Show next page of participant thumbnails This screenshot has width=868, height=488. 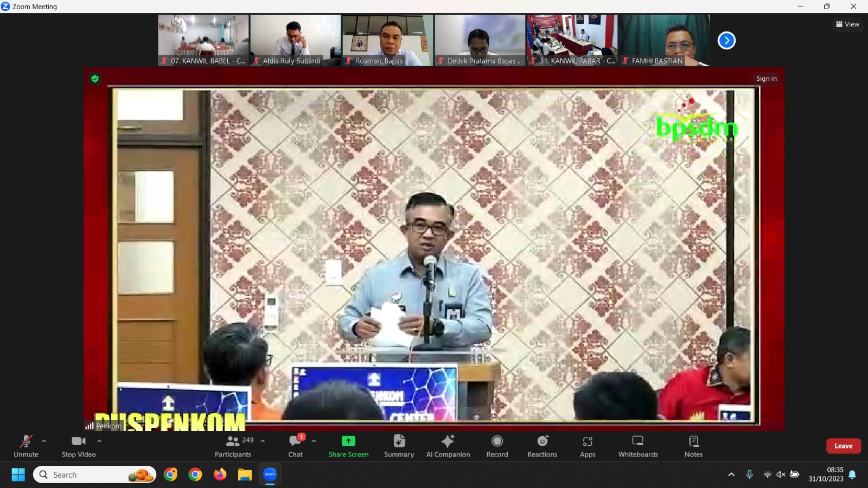pos(726,41)
